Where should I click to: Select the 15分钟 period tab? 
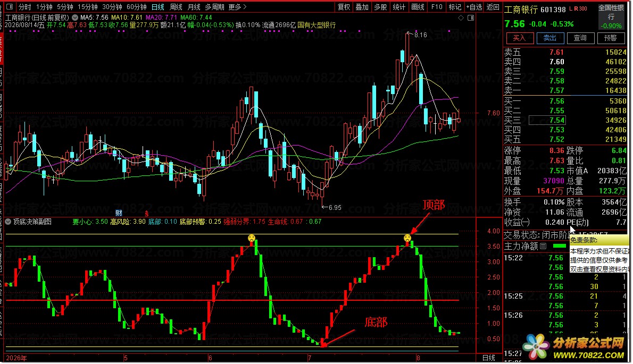(x=88, y=7)
